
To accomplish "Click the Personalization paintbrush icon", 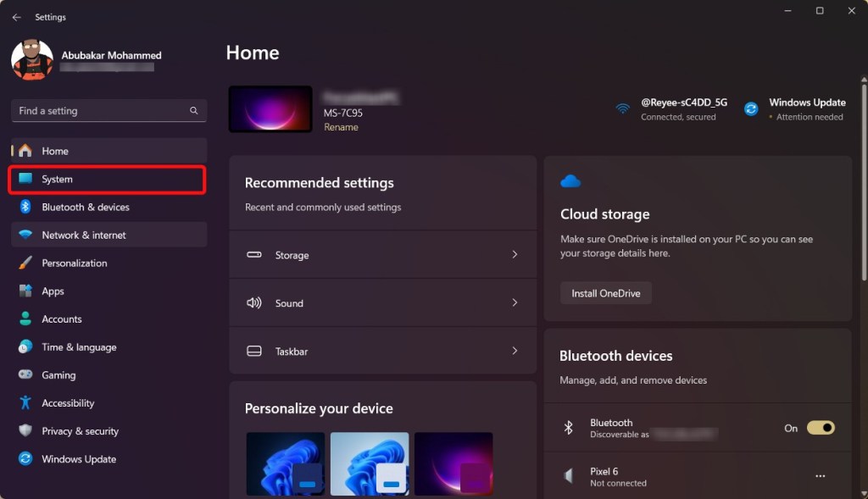I will 25,263.
